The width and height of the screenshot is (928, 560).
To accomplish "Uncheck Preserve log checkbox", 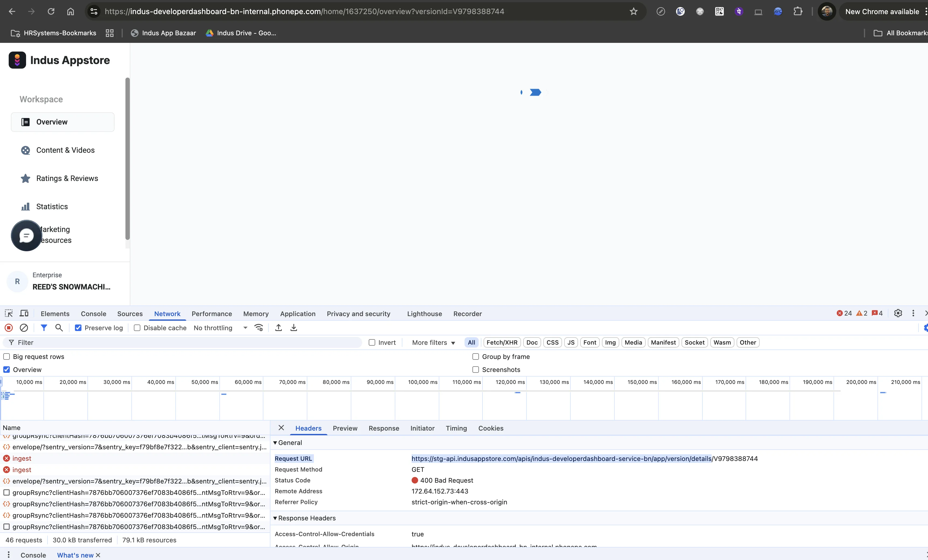I will coord(78,328).
